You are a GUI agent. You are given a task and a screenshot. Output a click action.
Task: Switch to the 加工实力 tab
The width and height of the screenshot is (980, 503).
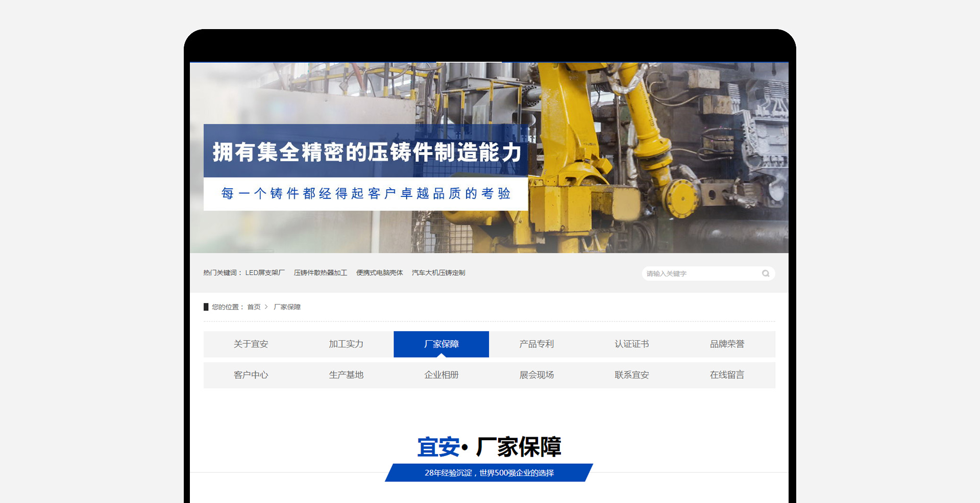coord(346,344)
